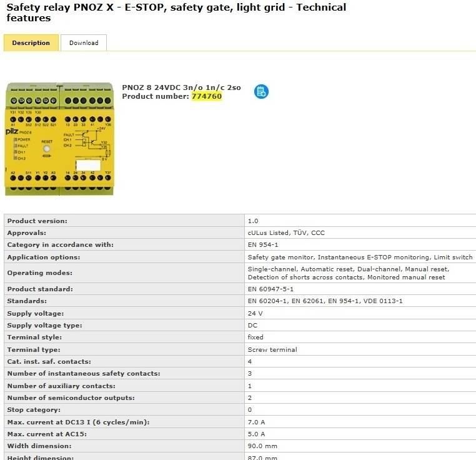The image size is (476, 460).
Task: Select the Product version value 1.0
Action: click(253, 221)
